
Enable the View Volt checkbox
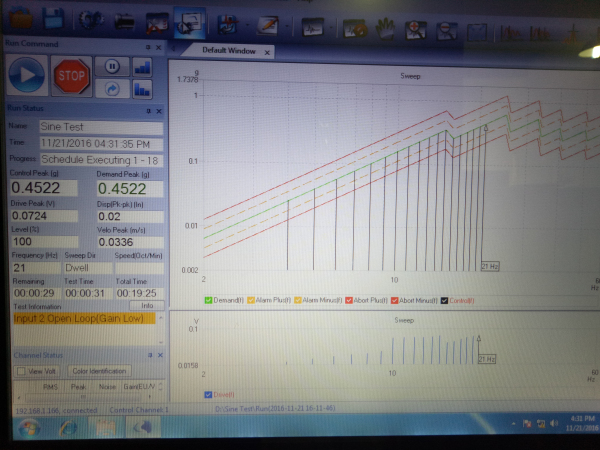[x=21, y=371]
